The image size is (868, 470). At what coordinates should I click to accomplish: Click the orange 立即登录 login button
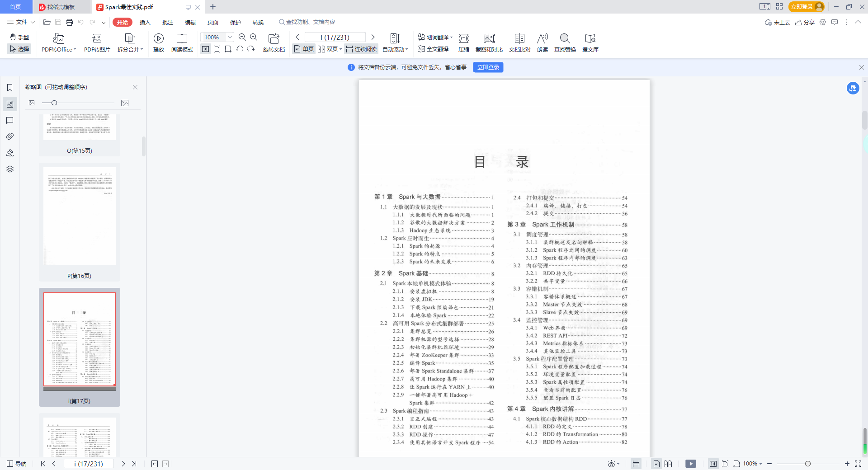click(x=807, y=7)
